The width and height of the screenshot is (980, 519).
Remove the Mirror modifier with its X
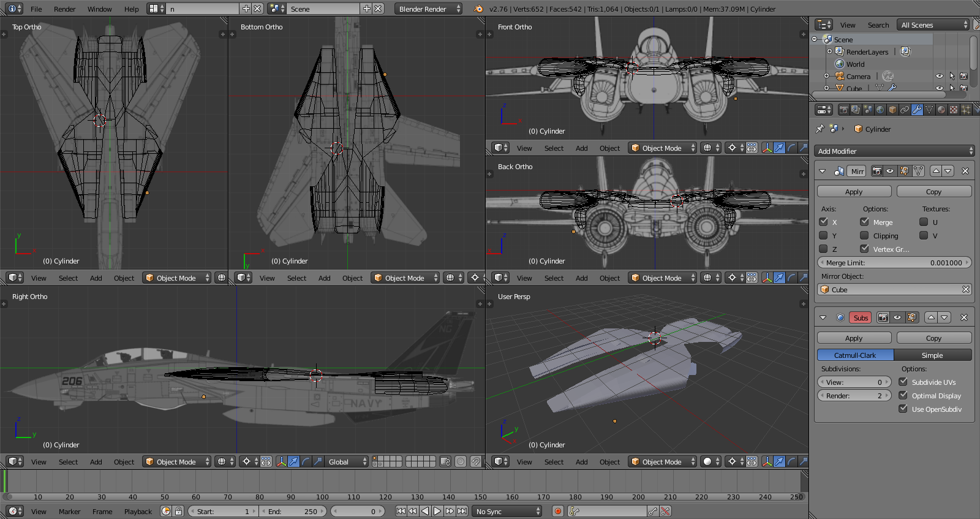tap(965, 171)
